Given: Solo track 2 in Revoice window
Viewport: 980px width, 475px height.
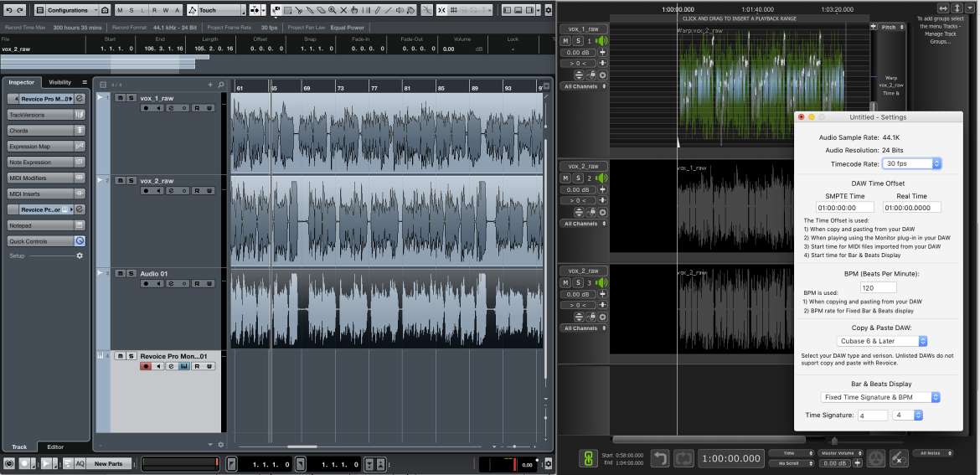Looking at the screenshot, I should [578, 179].
